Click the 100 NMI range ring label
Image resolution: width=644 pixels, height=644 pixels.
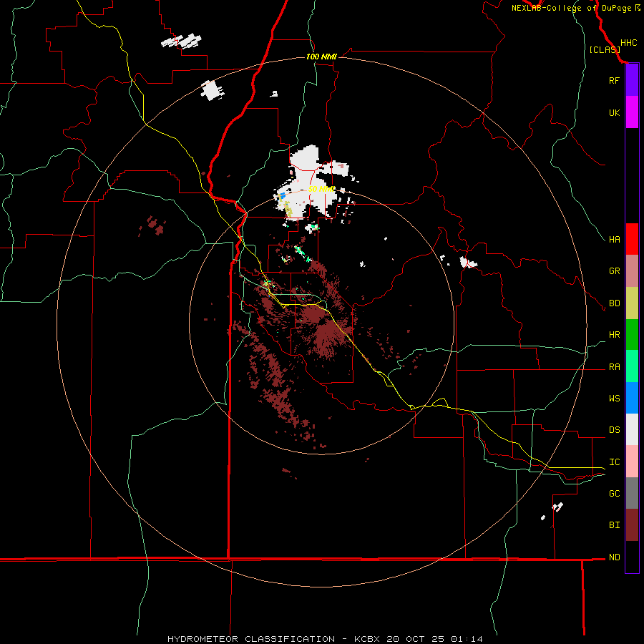[321, 57]
